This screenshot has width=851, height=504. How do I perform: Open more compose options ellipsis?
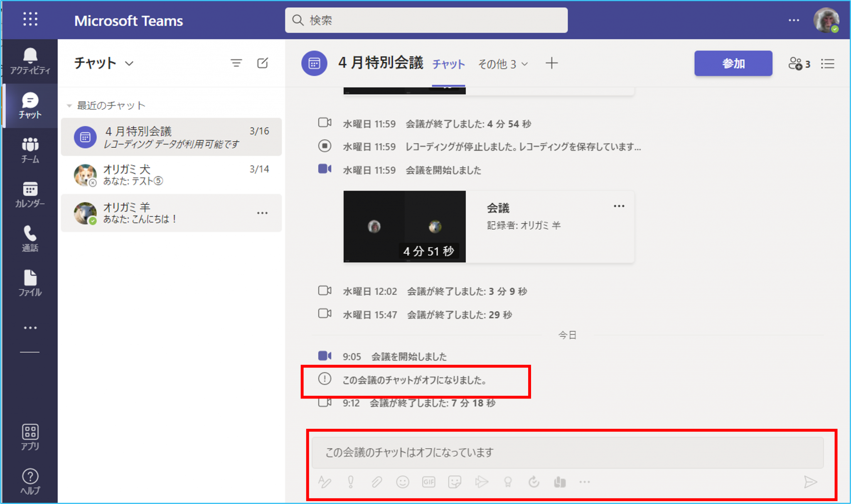point(585,482)
